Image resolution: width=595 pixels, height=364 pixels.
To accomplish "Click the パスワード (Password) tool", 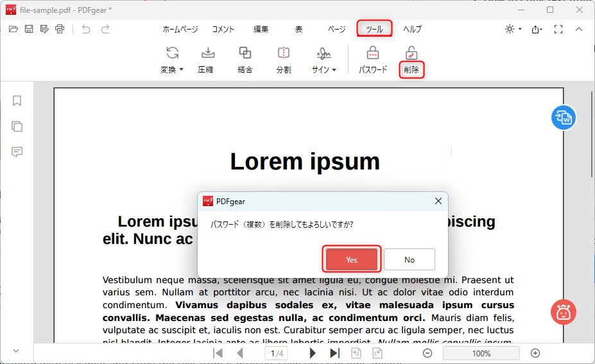I will 373,60.
